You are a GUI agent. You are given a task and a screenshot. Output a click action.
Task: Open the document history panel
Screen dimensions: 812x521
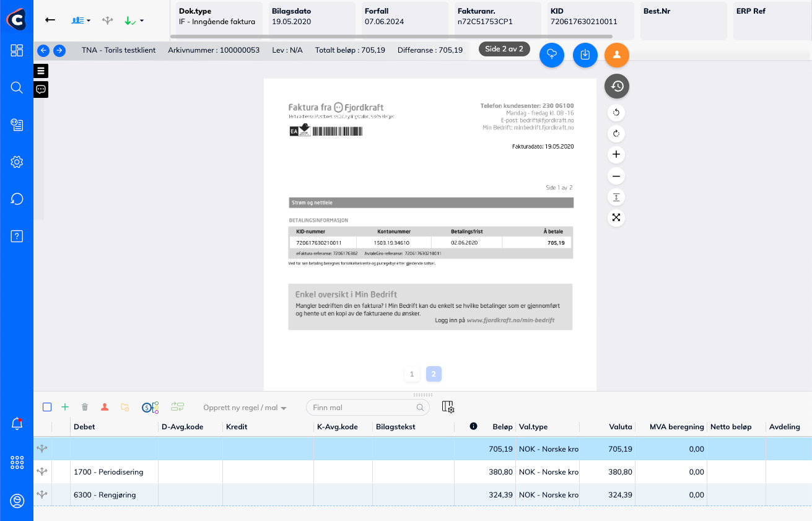tap(616, 86)
